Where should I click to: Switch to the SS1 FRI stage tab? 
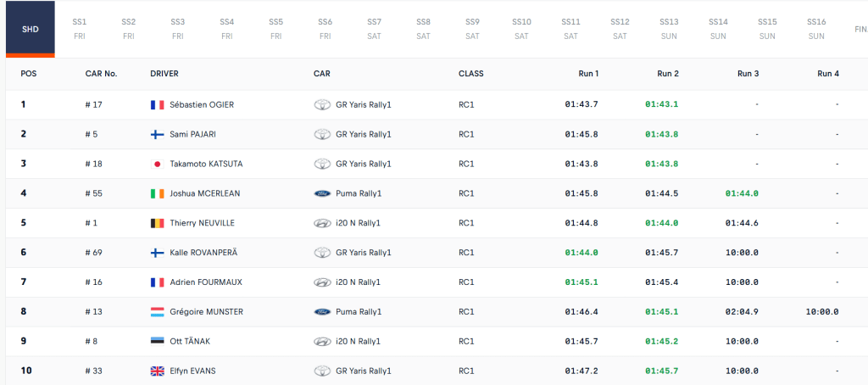tap(80, 28)
